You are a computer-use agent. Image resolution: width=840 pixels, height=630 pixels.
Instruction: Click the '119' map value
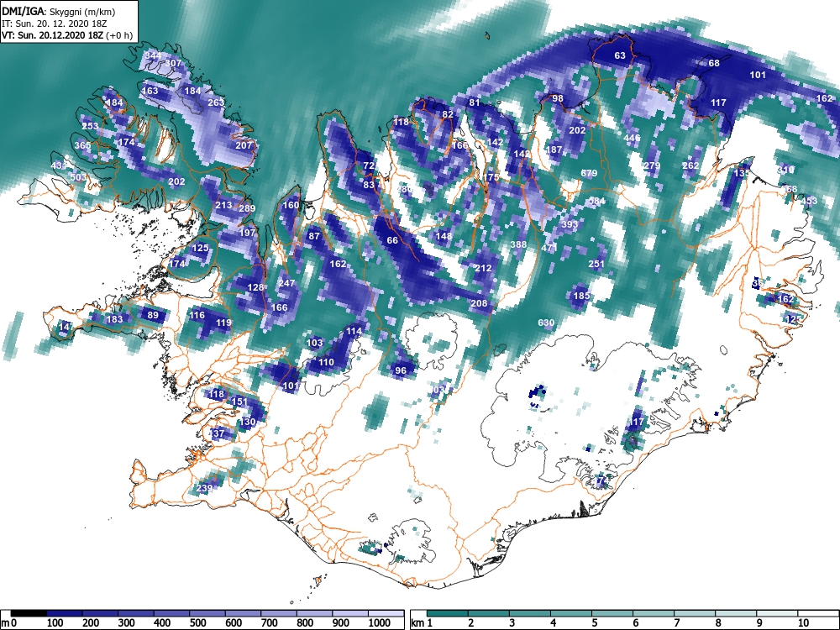point(223,323)
